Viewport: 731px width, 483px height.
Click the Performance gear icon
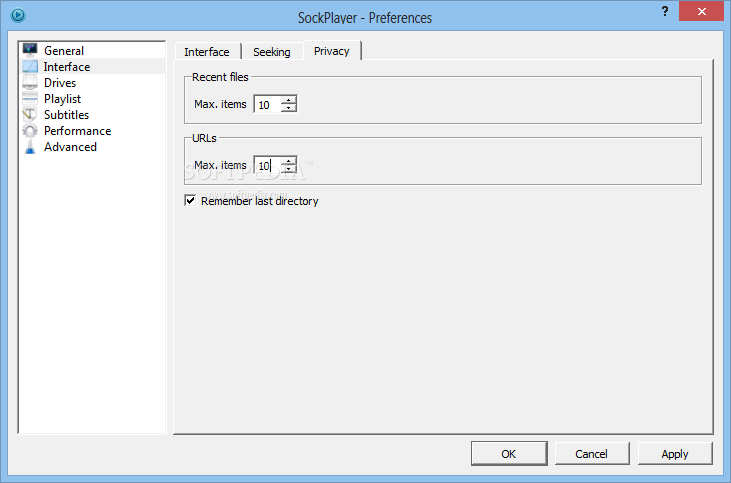[30, 131]
